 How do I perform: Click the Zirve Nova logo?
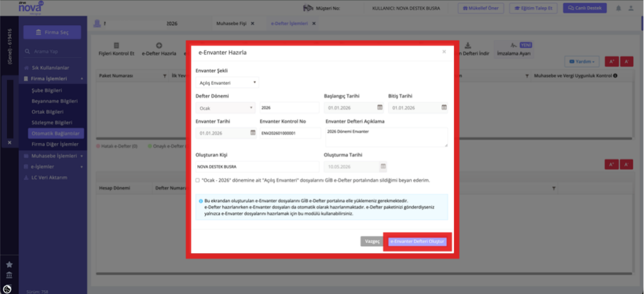click(30, 7)
